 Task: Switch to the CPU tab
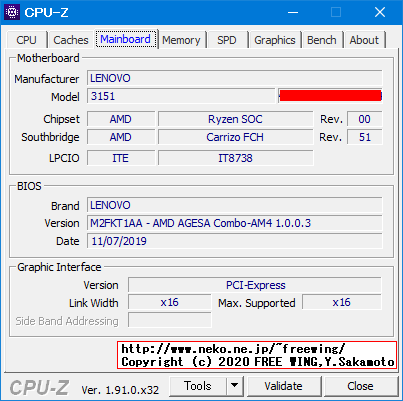[x=26, y=40]
